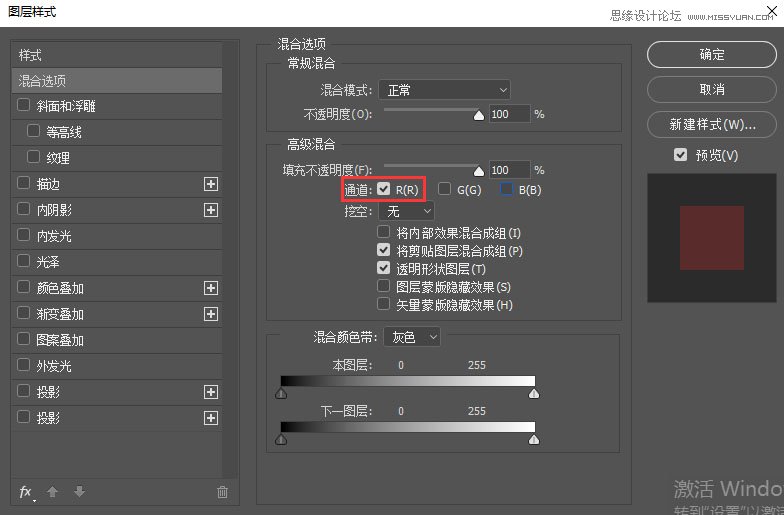Click 本图层 white point slider handle
The height and width of the screenshot is (515, 784).
[x=534, y=394]
